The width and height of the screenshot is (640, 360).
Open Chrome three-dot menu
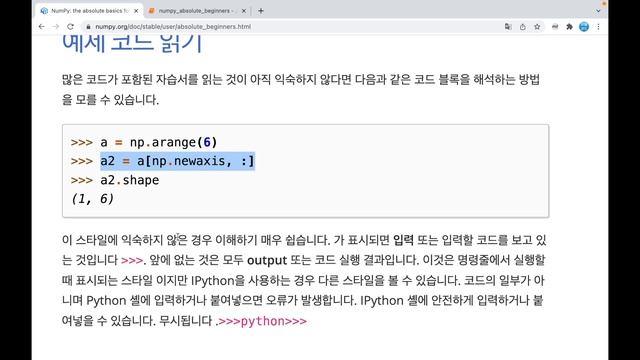pos(598,27)
